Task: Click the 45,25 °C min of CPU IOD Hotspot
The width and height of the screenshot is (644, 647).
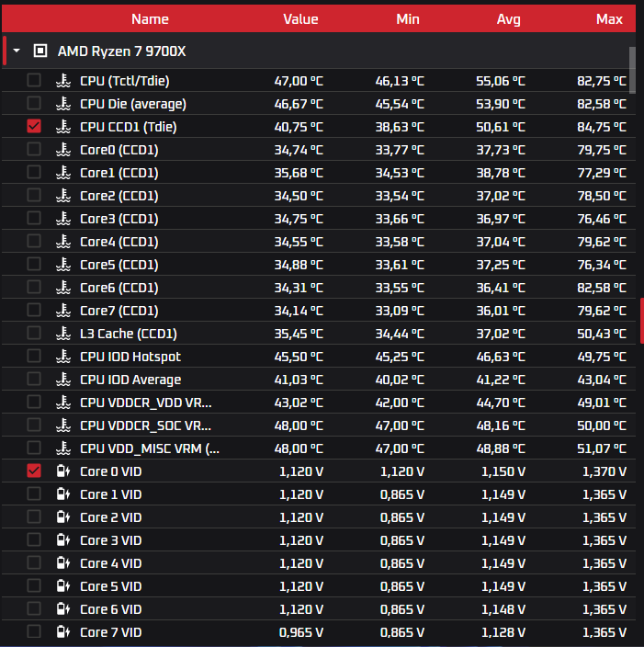Action: click(400, 357)
